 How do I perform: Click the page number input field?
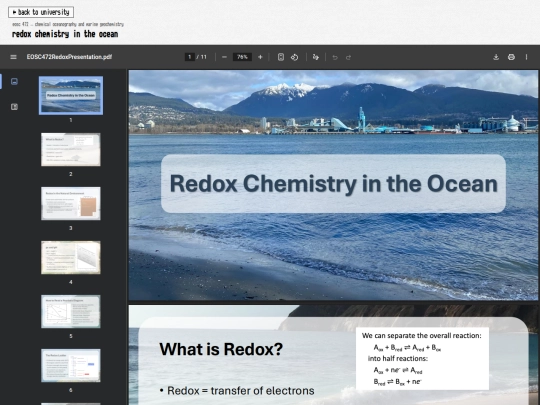(190, 57)
